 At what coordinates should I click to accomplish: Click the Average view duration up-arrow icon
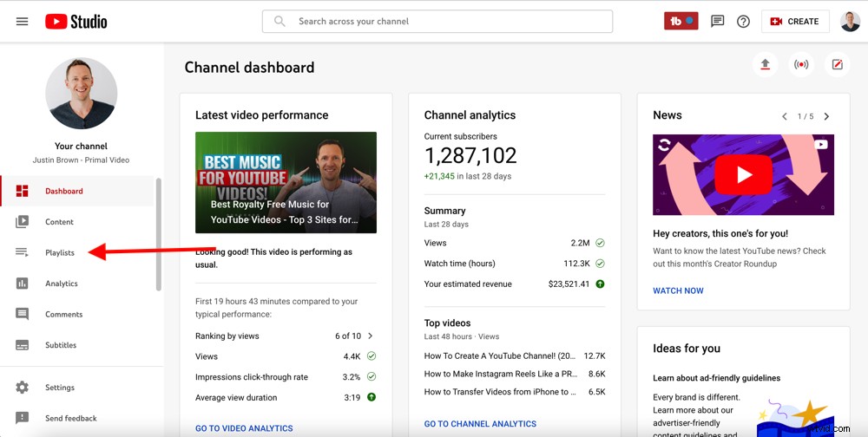coord(372,397)
